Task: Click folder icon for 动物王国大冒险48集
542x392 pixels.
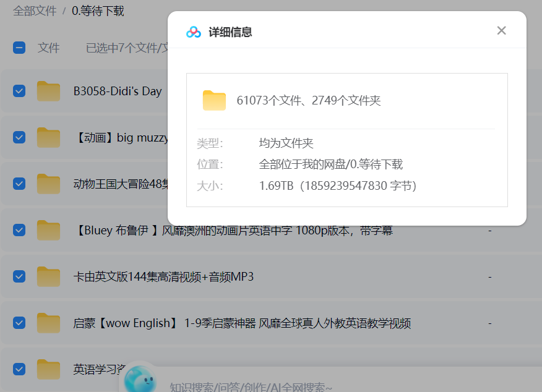Action: tap(48, 184)
